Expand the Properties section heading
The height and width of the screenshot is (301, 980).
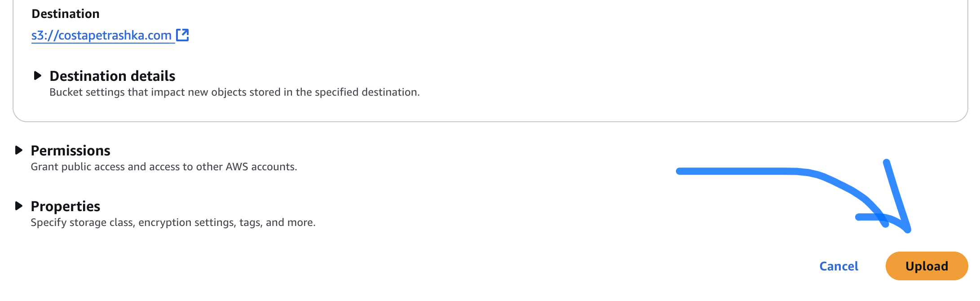[x=66, y=206]
